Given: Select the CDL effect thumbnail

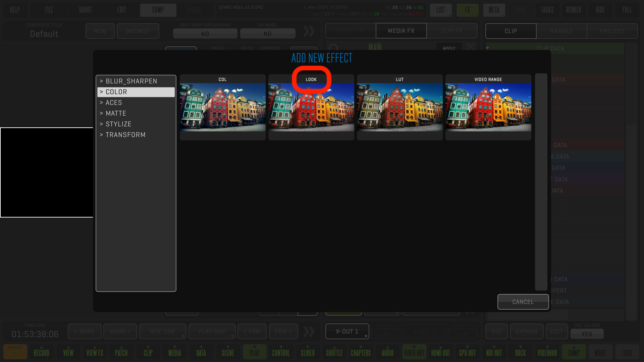Looking at the screenshot, I should click(x=222, y=107).
